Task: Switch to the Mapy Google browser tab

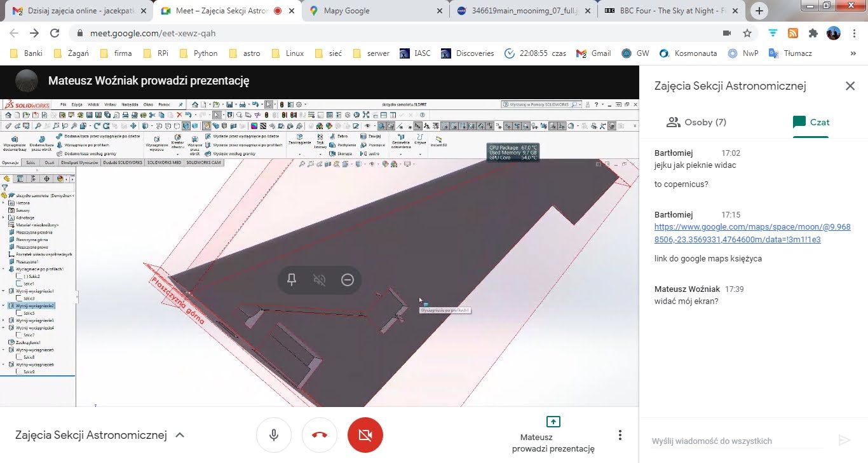Action: pos(375,11)
